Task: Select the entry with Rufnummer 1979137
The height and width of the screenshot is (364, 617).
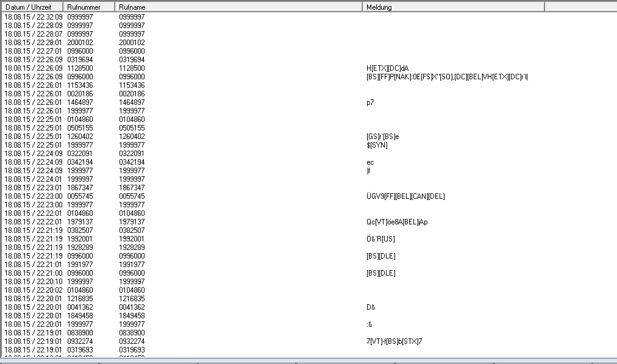Action: [x=80, y=222]
